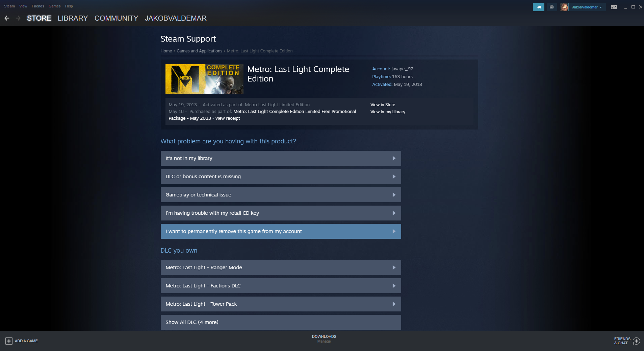644x351 pixels.
Task: Open the Steam menu
Action: [9, 6]
